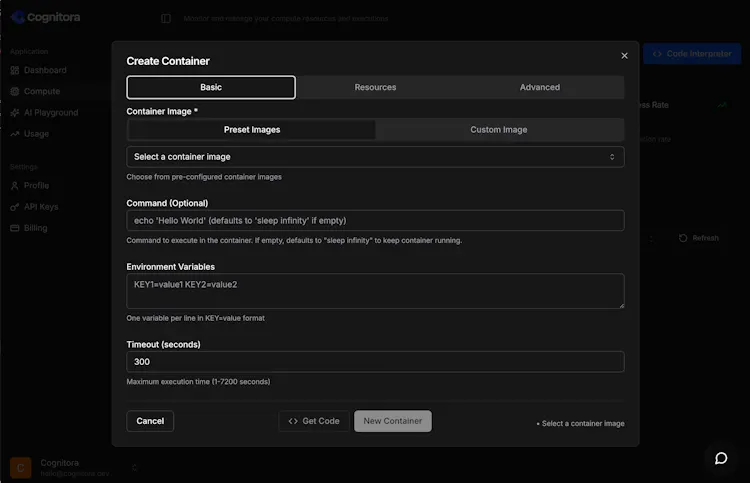This screenshot has height=483, width=750.
Task: Switch to Custom Image option
Action: pyautogui.click(x=499, y=130)
